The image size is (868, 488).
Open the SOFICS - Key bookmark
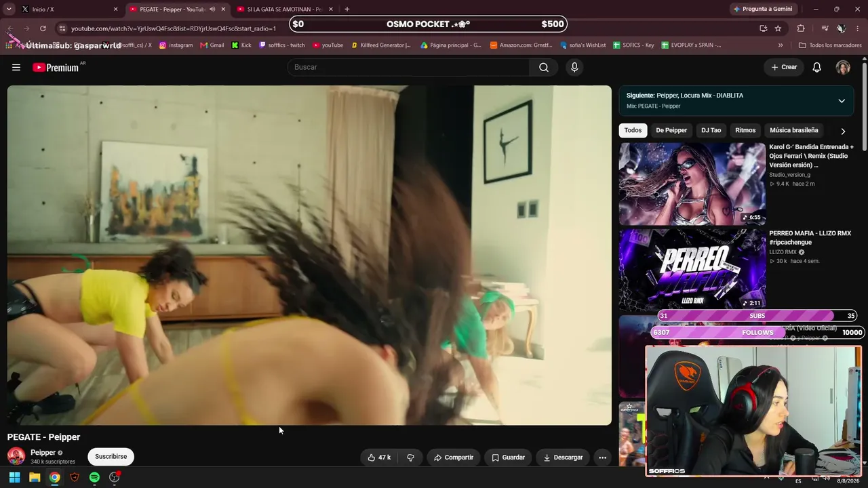pyautogui.click(x=633, y=45)
